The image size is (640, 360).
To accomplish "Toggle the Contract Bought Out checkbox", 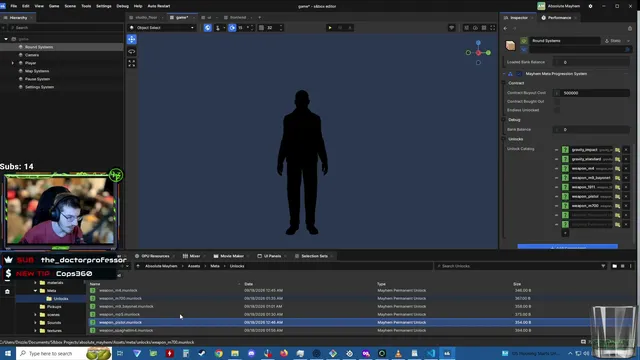I will [x=557, y=102].
